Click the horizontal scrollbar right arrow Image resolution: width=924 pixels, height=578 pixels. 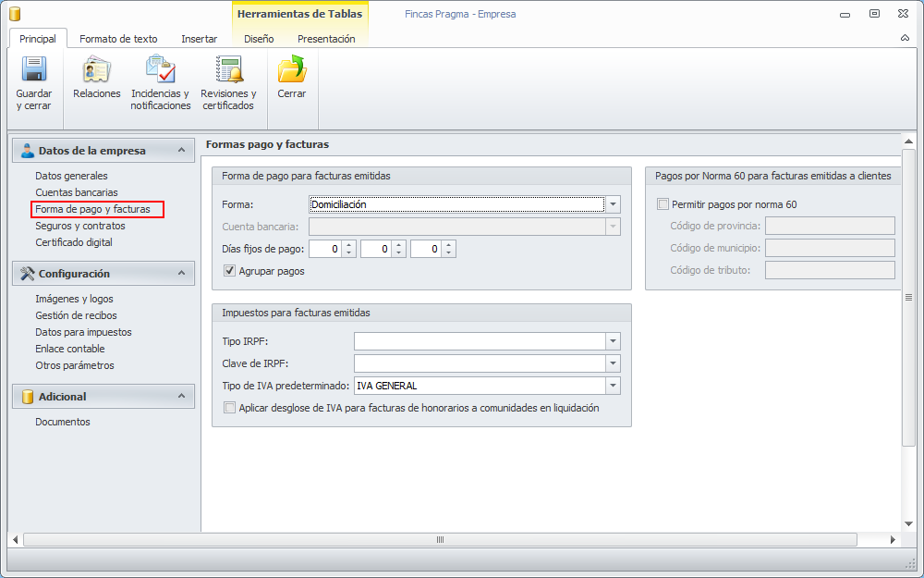point(893,540)
